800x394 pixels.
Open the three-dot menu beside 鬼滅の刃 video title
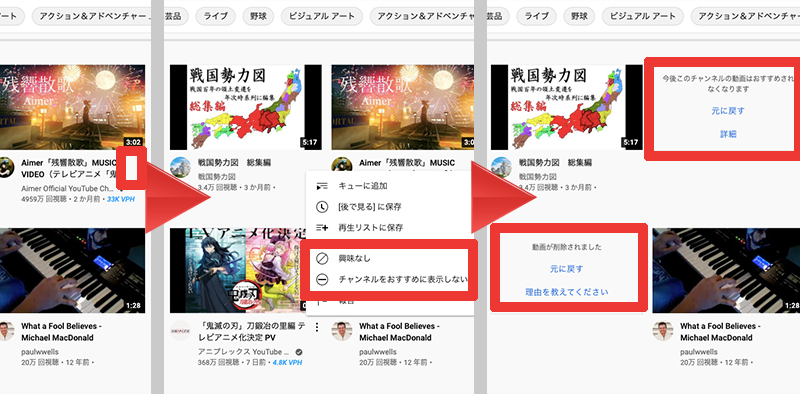coord(316,327)
